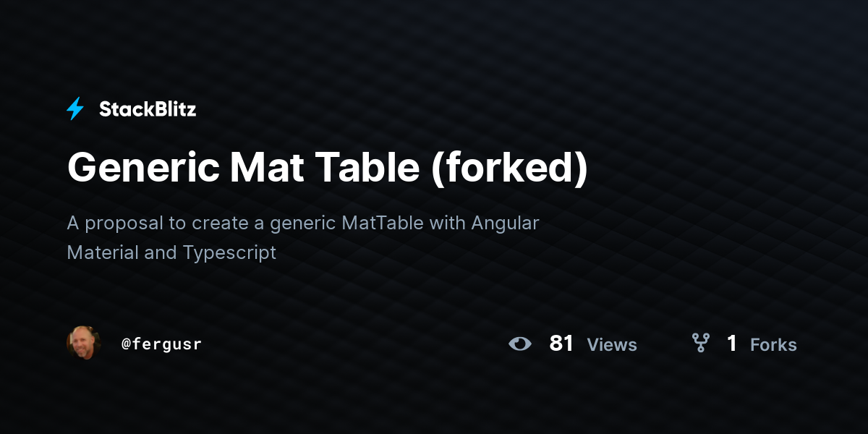Click the StackBlitz wordmark text
Screen dimensions: 868x434
[x=148, y=109]
